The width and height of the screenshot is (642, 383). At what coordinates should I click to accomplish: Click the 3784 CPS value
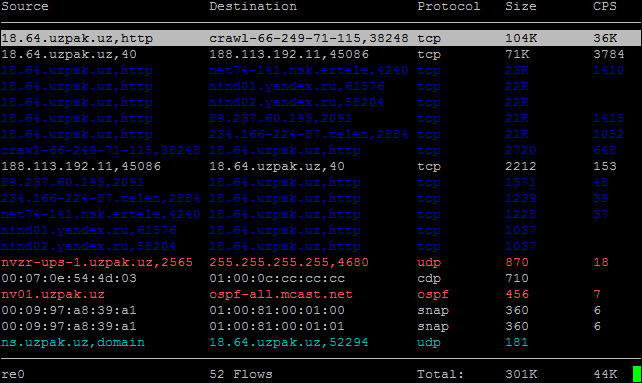(x=608, y=54)
